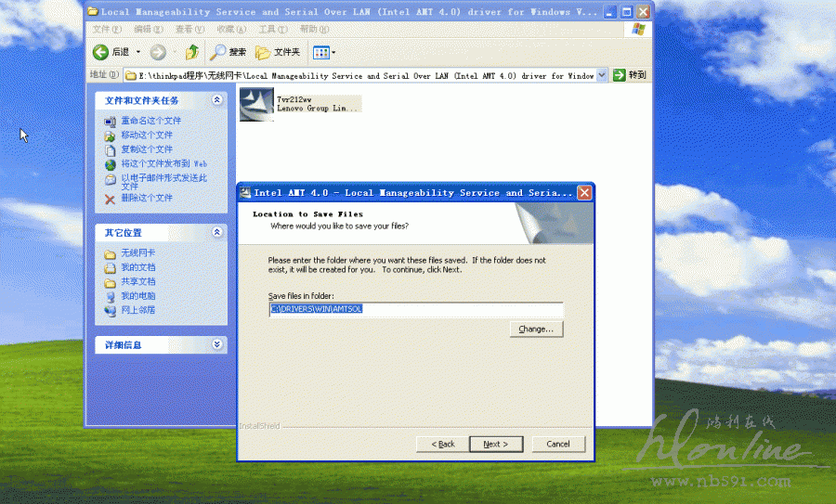This screenshot has height=504, width=836.
Task: Expand the 详细信息 panel
Action: click(x=217, y=344)
